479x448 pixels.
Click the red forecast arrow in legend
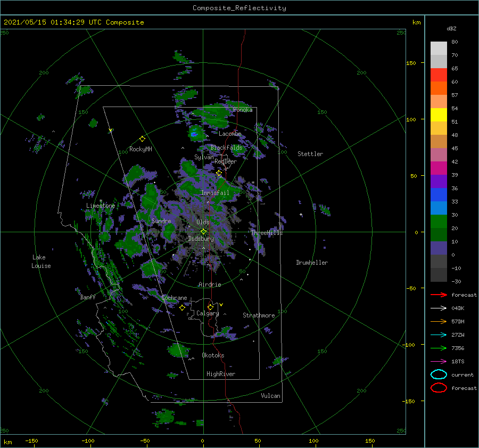coord(439,295)
